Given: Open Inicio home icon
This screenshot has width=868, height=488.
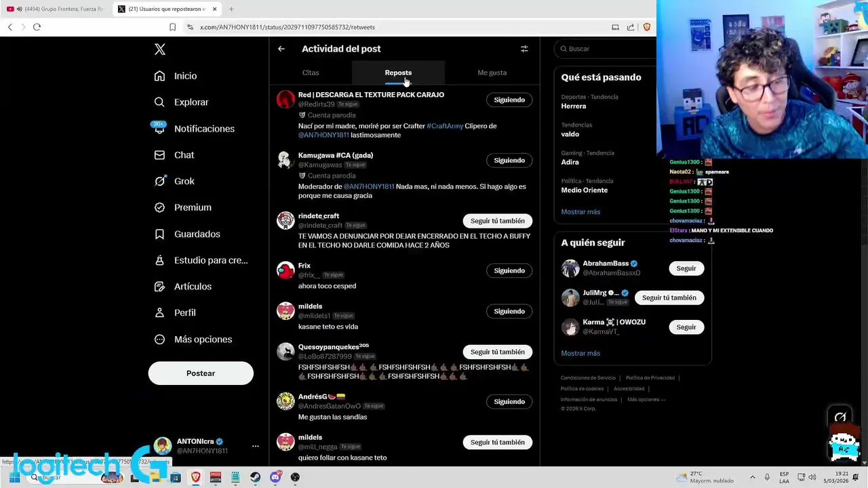Looking at the screenshot, I should click(x=159, y=76).
